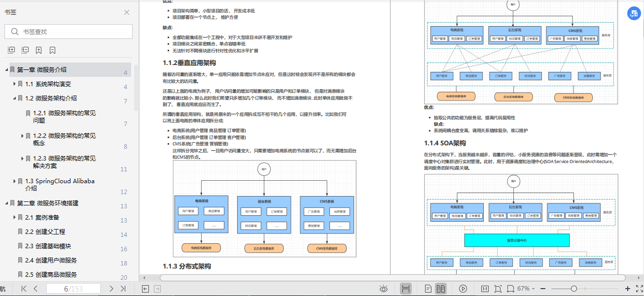Open bookmark 1.3 SpringCloud Alibaba介绍
The height and width of the screenshot is (296, 644).
point(60,184)
